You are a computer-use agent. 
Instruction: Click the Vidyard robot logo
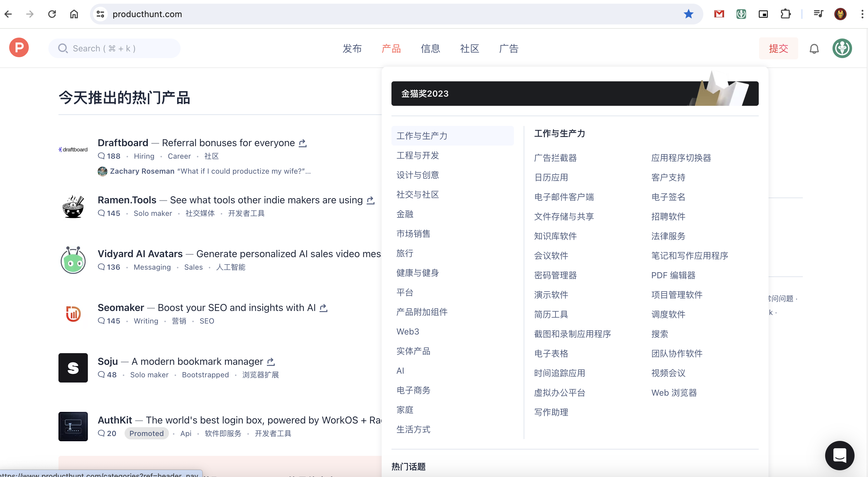[x=73, y=260]
